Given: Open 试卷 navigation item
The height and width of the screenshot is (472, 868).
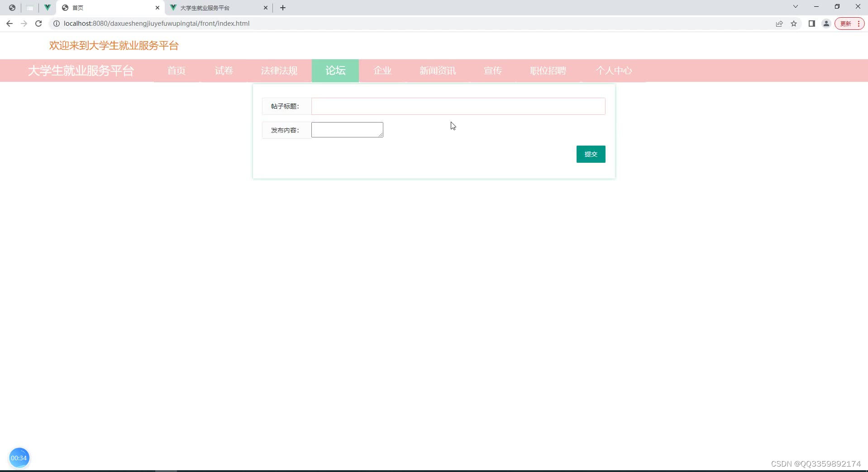Looking at the screenshot, I should tap(224, 71).
